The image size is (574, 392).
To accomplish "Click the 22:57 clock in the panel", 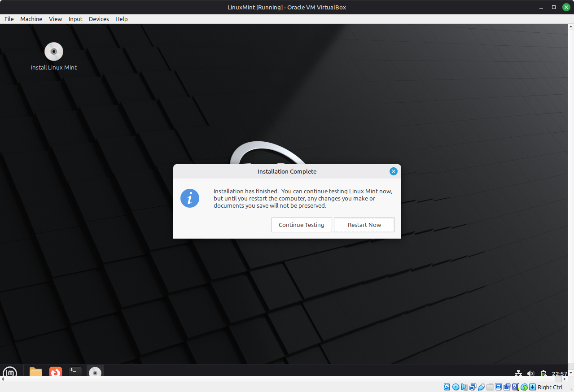I will coord(560,374).
